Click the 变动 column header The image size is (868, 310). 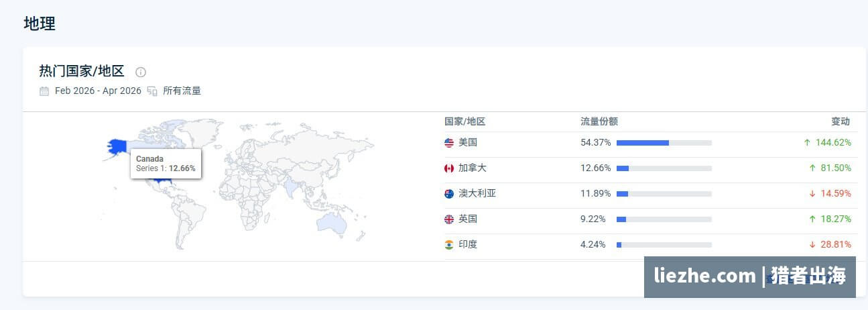tap(841, 122)
